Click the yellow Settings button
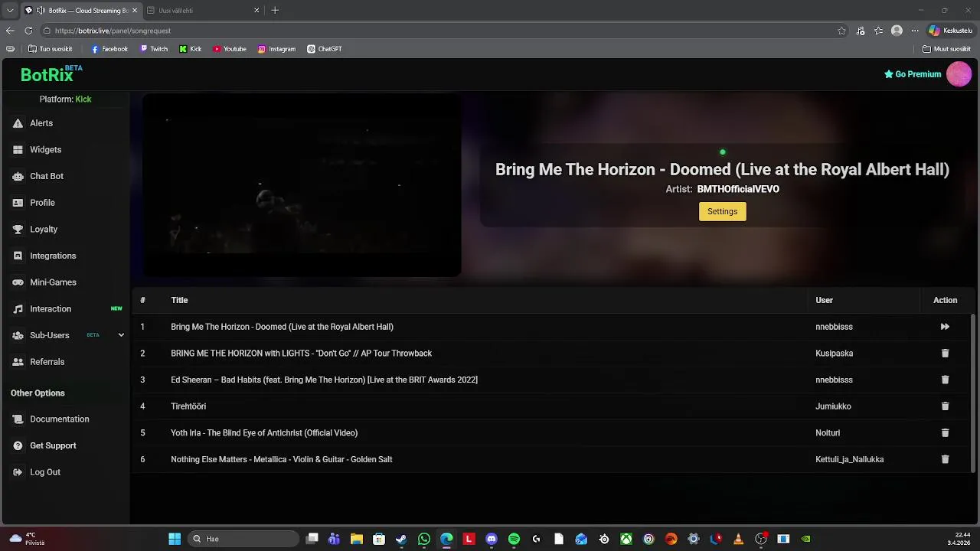980x551 pixels. click(x=722, y=211)
